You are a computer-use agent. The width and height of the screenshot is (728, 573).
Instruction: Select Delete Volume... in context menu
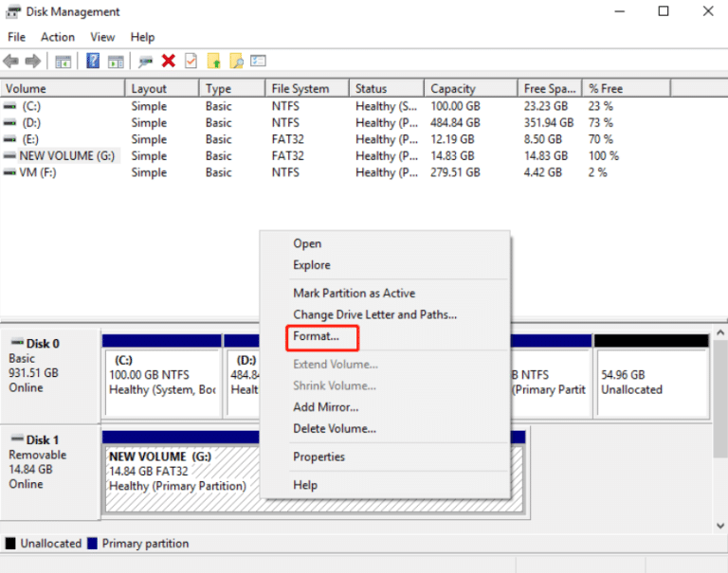click(x=334, y=428)
